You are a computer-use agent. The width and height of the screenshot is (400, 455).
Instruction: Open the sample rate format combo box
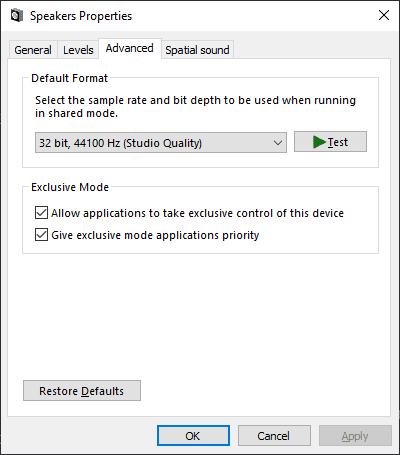point(161,143)
